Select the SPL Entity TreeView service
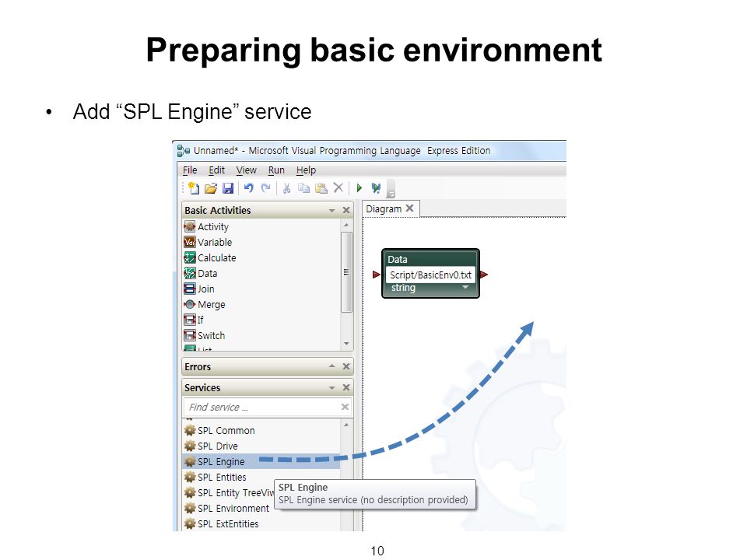 pyautogui.click(x=229, y=493)
